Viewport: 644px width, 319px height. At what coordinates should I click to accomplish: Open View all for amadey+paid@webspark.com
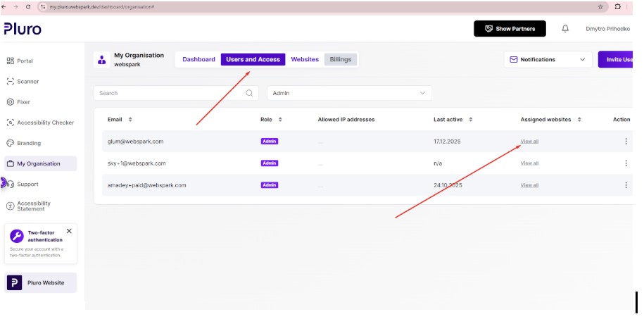point(529,185)
